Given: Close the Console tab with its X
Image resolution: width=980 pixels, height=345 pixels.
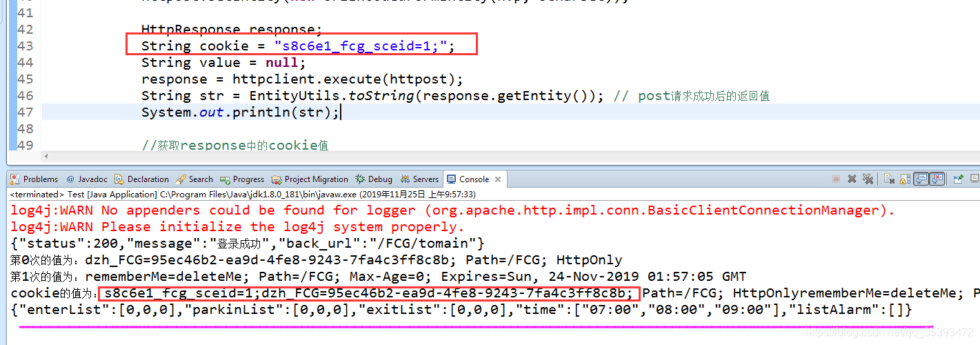Looking at the screenshot, I should coord(499,179).
